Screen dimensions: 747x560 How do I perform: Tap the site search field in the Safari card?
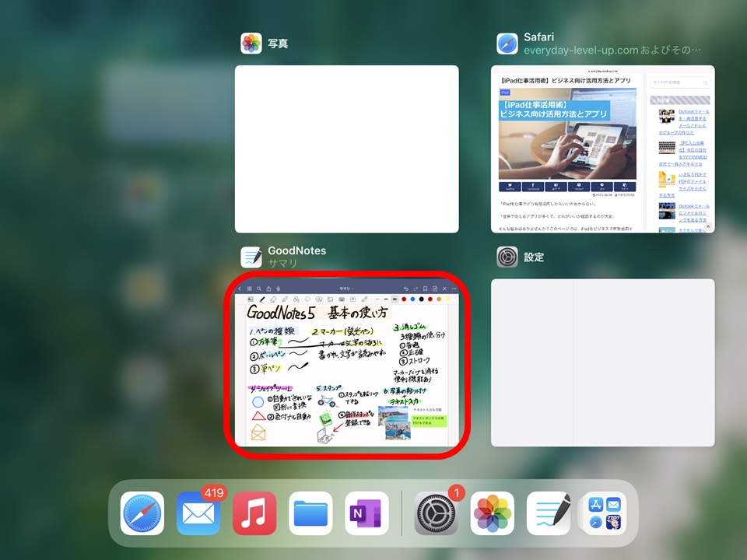coord(680,82)
